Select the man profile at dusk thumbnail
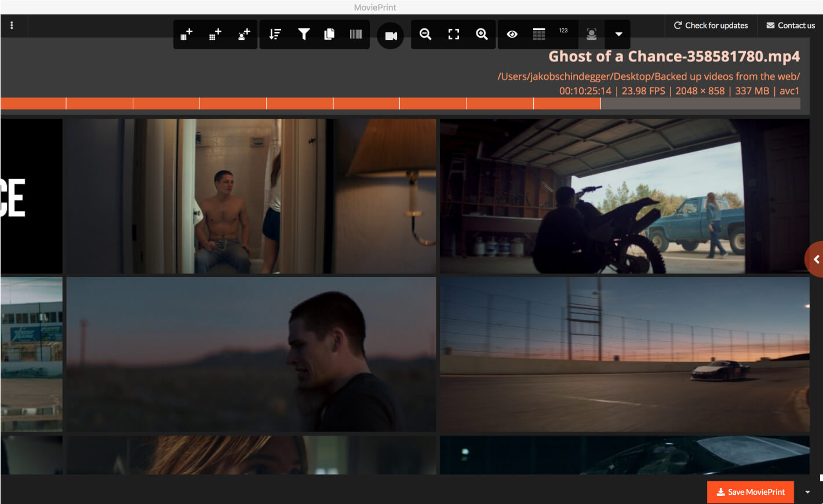The image size is (823, 504). coord(251,354)
